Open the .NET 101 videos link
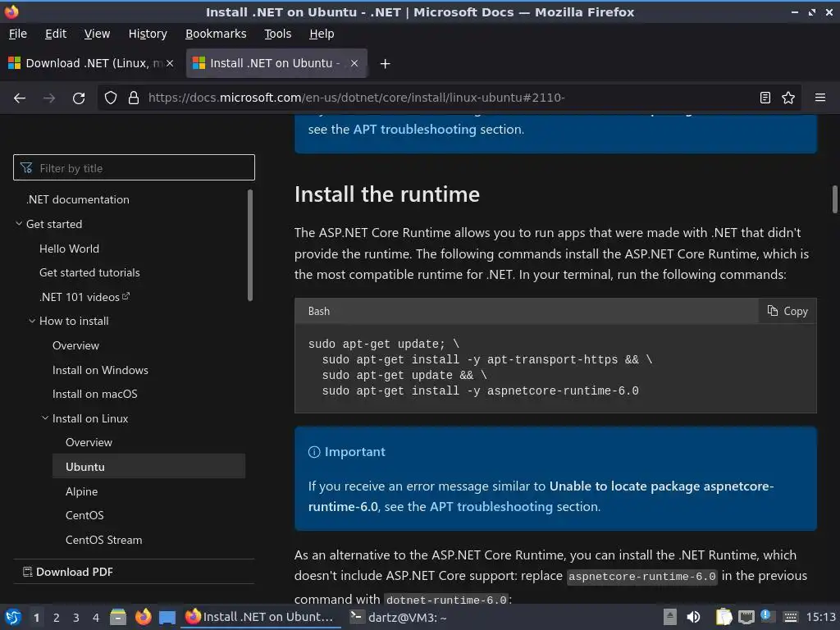The width and height of the screenshot is (840, 630). coord(84,297)
